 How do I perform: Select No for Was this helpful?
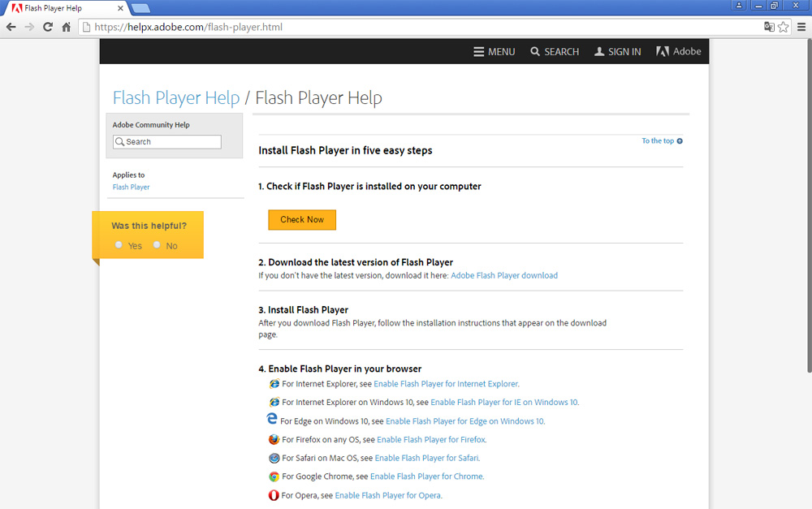[x=157, y=245]
